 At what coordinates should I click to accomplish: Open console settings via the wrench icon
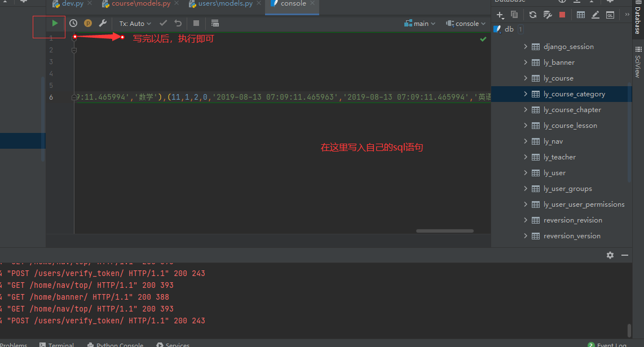coord(103,23)
